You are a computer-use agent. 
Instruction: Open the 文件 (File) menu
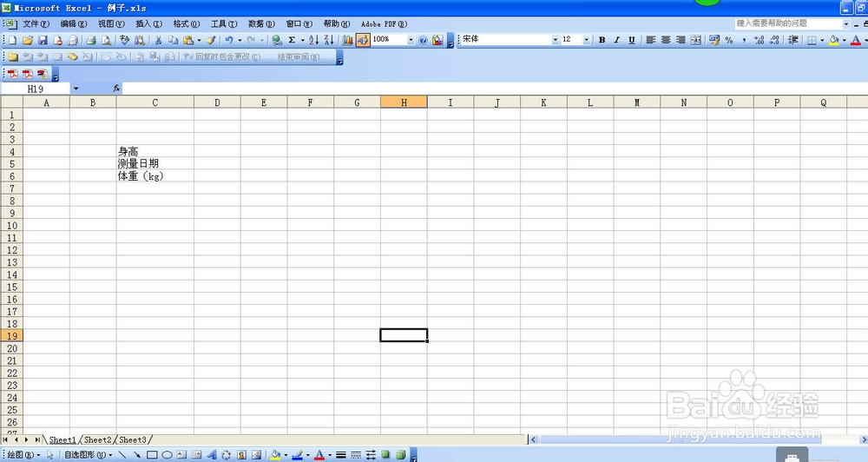coord(36,23)
